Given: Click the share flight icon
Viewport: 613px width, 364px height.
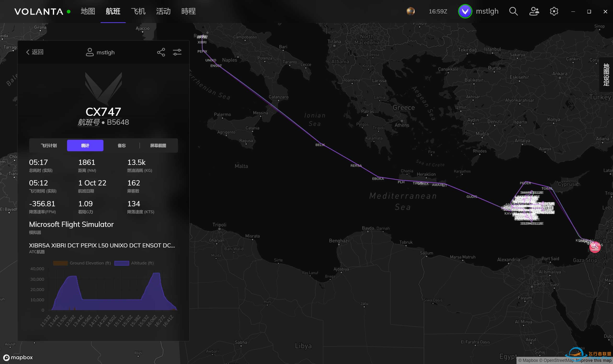Looking at the screenshot, I should tap(161, 52).
